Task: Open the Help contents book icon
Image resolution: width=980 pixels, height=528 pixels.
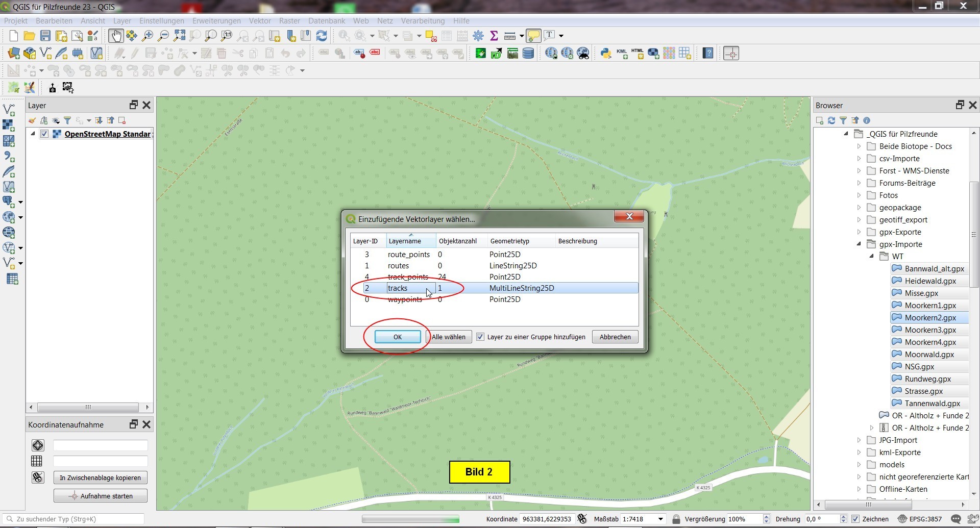Action: tap(708, 54)
